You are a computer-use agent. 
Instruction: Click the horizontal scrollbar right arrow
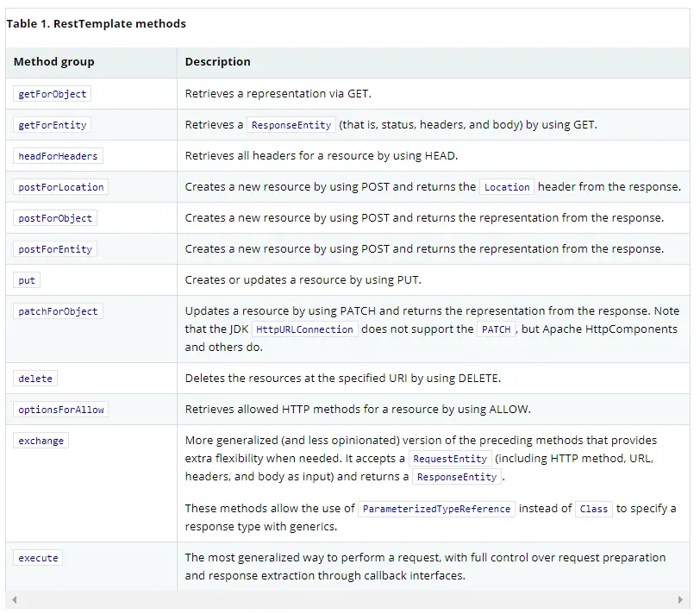tap(680, 599)
